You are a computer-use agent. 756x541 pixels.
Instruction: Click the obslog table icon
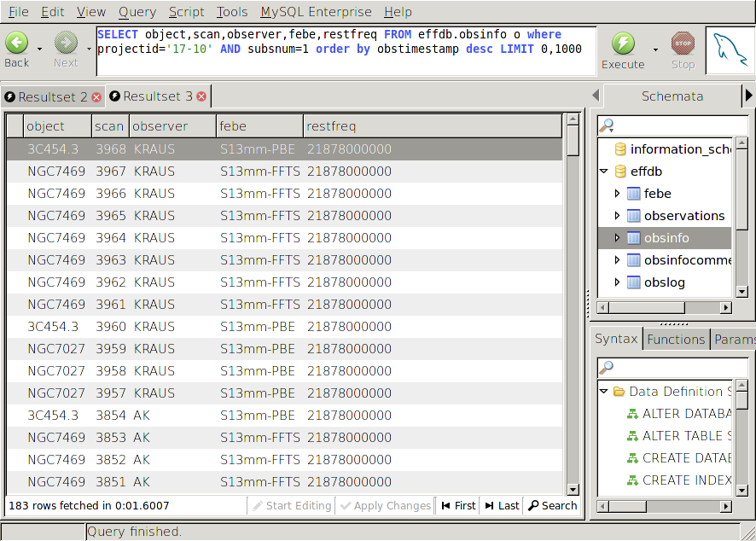click(x=633, y=282)
